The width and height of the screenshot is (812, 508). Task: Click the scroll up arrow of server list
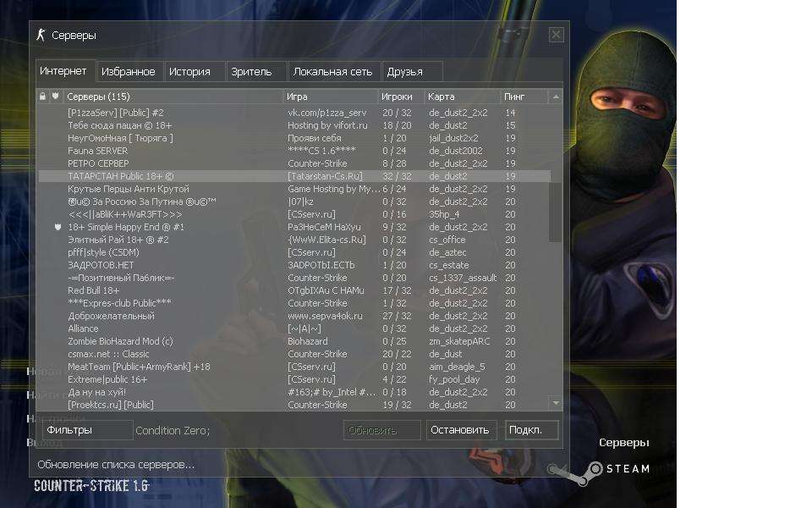click(556, 97)
